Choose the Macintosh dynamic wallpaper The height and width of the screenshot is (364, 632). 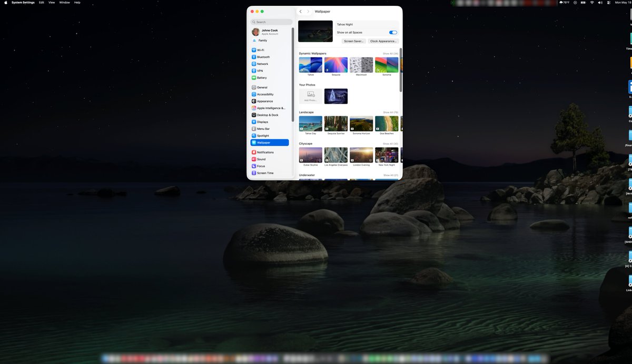pos(361,65)
